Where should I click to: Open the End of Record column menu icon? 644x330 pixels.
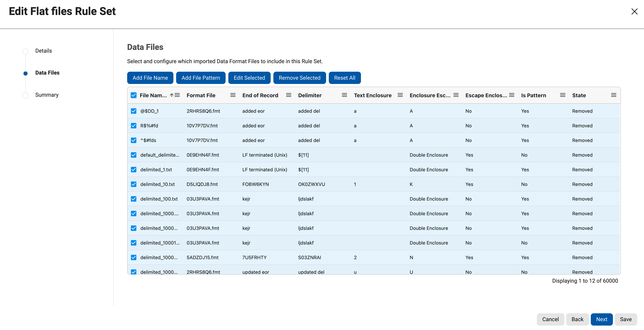click(289, 95)
